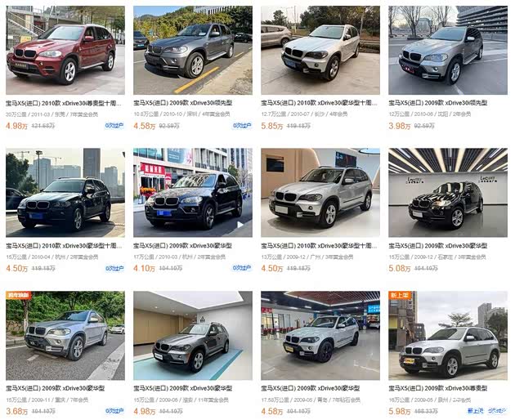
Task: Click the blue 新上架 tag beside the 5.98万 price
Action: tap(475, 411)
